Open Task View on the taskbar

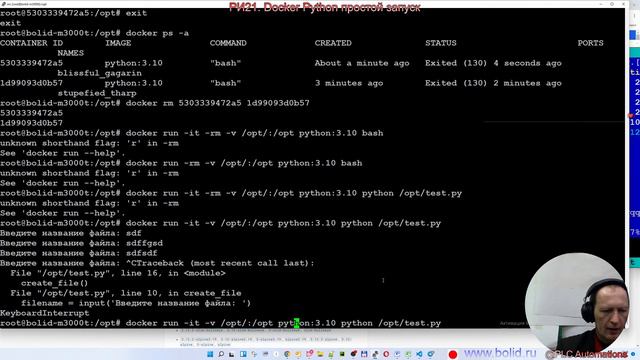click(x=231, y=354)
